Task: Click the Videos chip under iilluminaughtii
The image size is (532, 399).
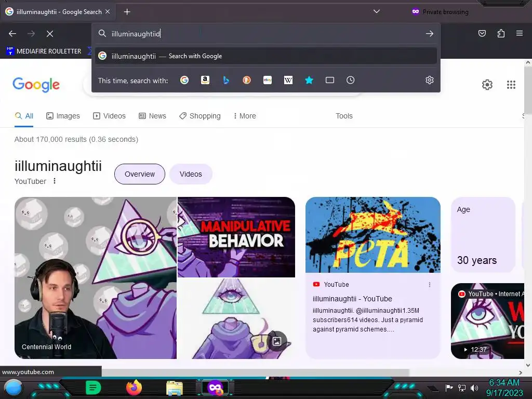Action: 191,174
